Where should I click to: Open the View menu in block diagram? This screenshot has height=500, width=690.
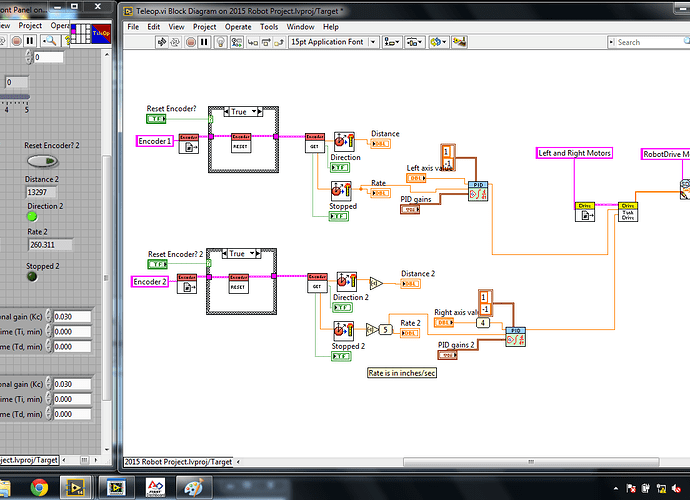point(176,27)
